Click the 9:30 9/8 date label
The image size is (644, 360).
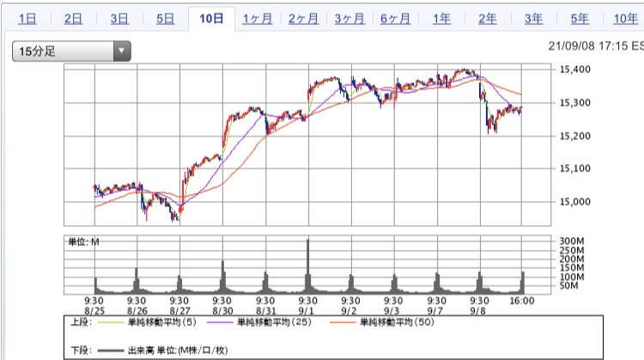(479, 306)
